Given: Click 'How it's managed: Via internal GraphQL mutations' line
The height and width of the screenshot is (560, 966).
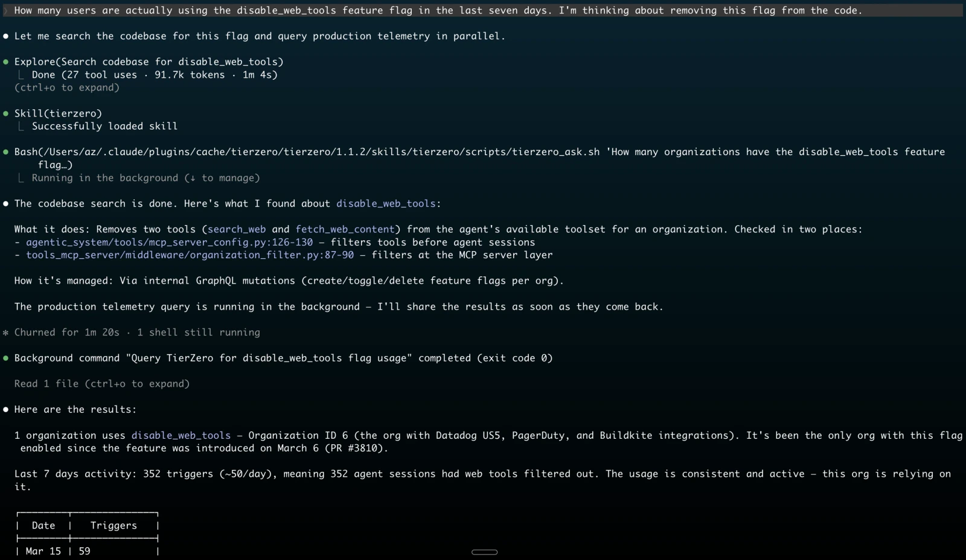Looking at the screenshot, I should (289, 281).
